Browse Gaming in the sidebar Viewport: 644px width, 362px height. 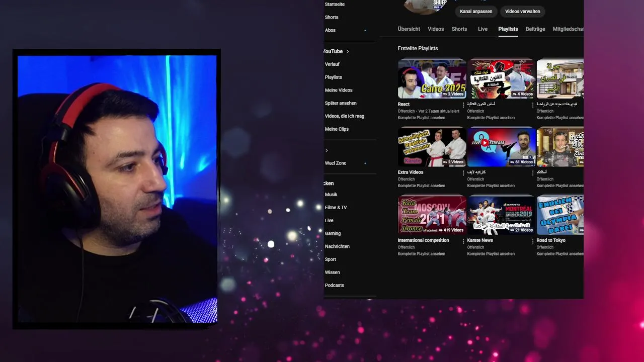pyautogui.click(x=333, y=234)
